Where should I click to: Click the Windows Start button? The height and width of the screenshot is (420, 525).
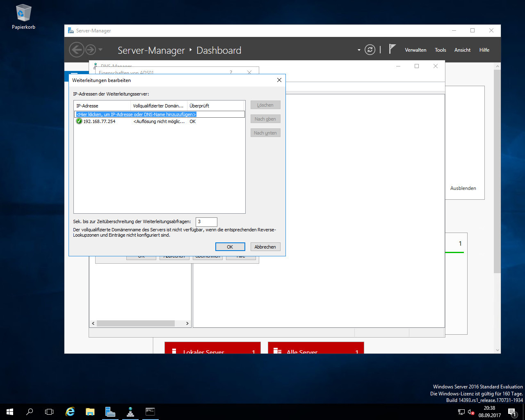(x=10, y=412)
